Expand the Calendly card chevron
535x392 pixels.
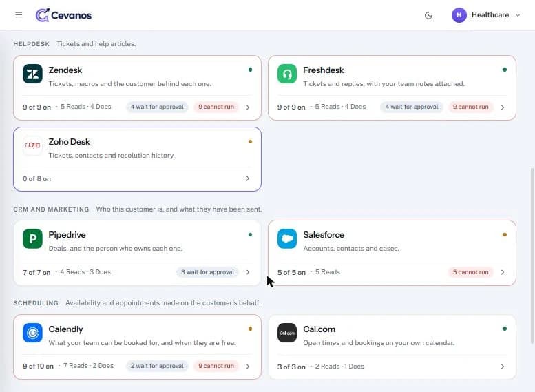[248, 367]
